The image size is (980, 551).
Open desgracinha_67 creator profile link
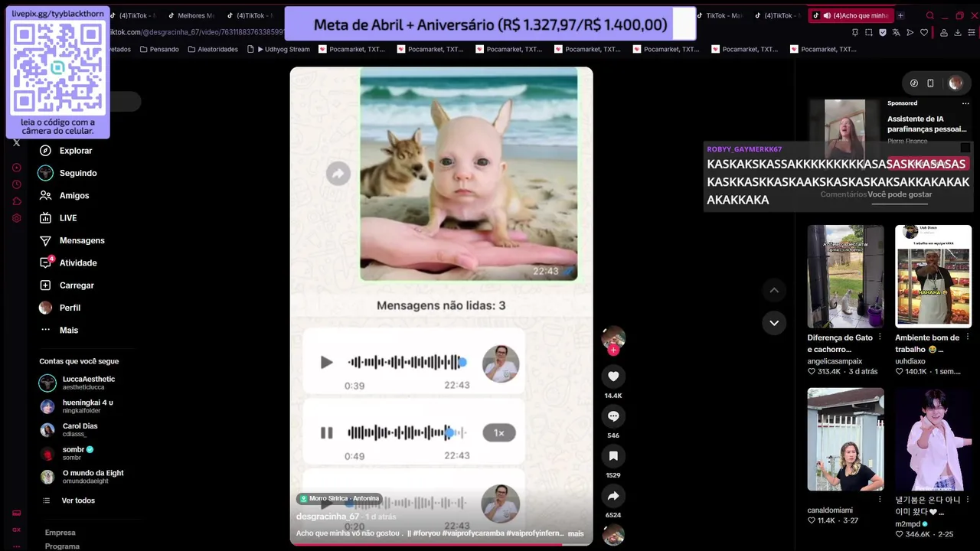tap(328, 517)
